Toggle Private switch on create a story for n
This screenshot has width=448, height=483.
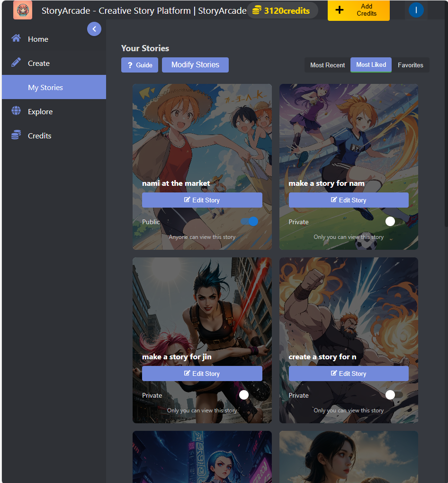394,395
